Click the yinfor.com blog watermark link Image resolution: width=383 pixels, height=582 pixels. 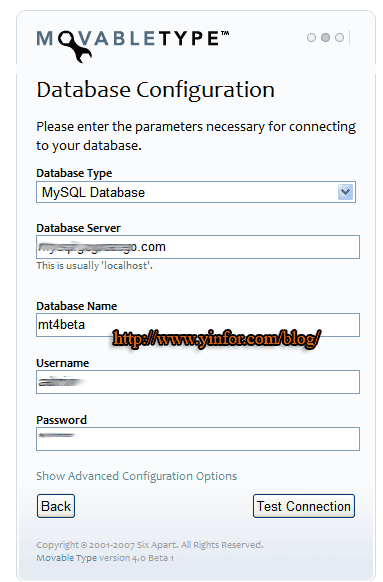coord(216,339)
